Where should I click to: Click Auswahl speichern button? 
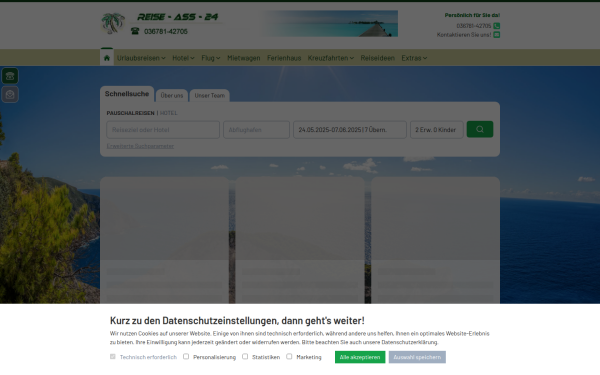(417, 357)
